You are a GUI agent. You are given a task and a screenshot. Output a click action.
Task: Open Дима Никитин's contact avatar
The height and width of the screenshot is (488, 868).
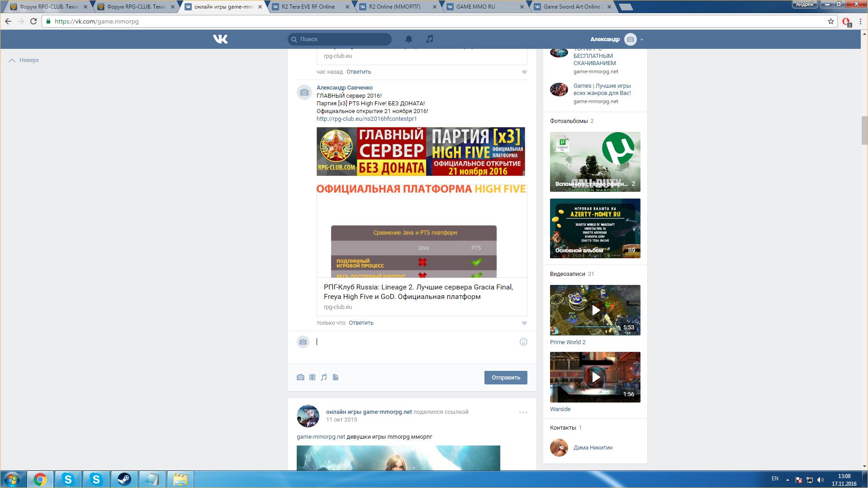(x=559, y=448)
